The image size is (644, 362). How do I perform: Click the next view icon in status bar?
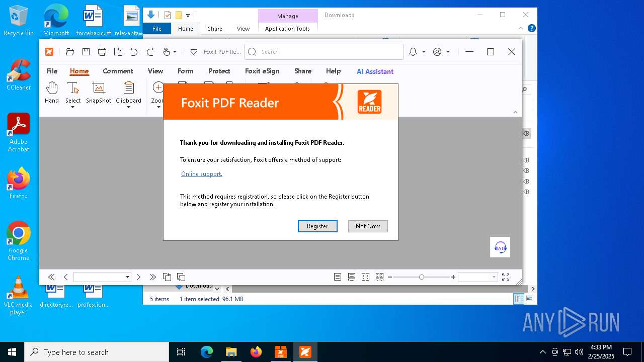point(181,277)
